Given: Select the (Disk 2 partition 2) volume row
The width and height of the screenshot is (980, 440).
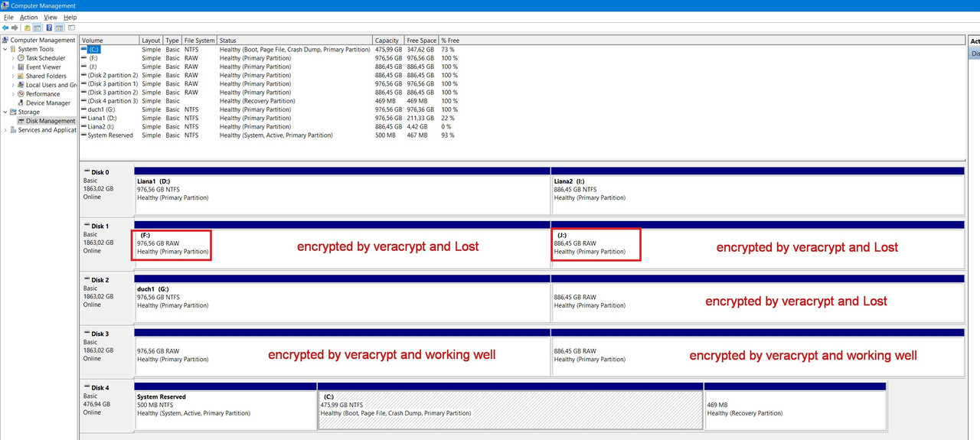Looking at the screenshot, I should click(x=271, y=75).
